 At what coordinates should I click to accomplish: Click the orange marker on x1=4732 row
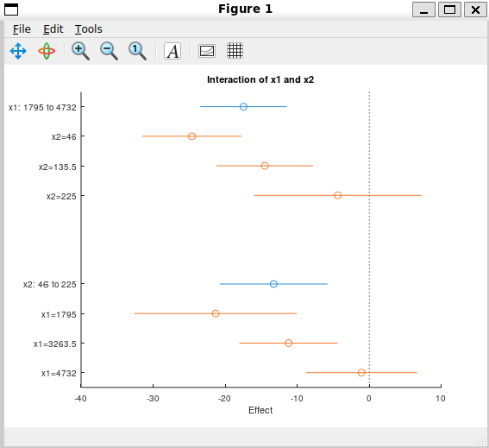pos(361,372)
